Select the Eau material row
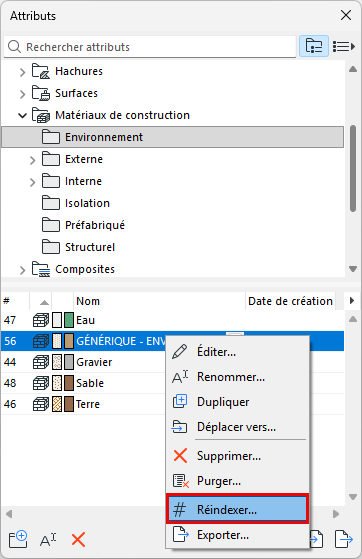This screenshot has height=559, width=362. [x=173, y=320]
